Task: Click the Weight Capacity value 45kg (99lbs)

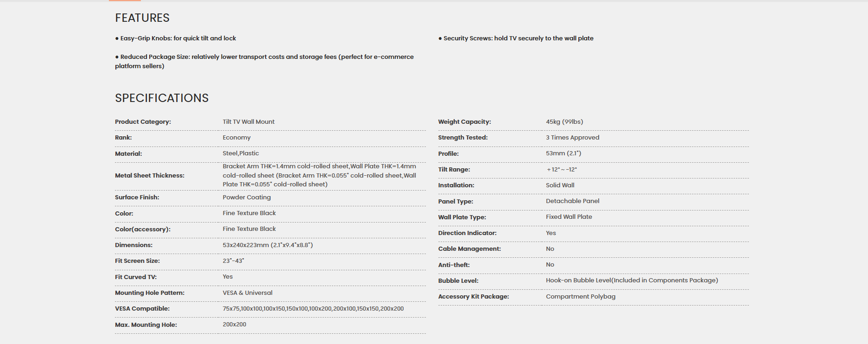Action: coord(564,122)
